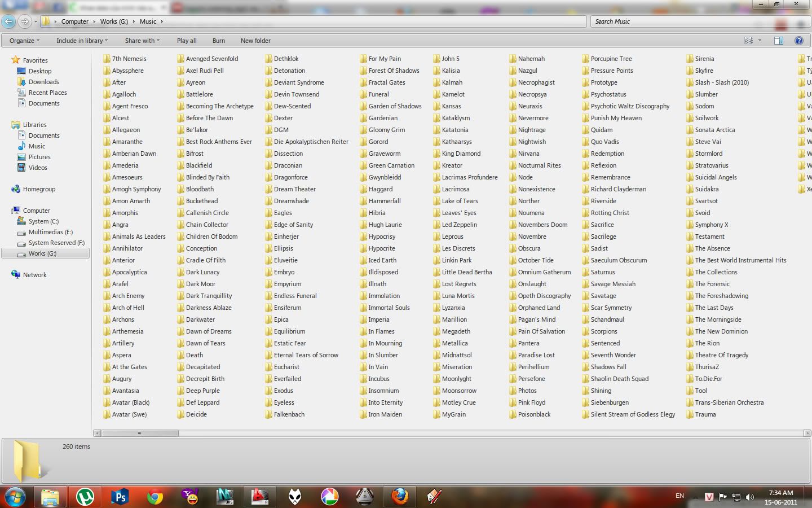Click the Homegroup icon
Viewport: 812px width, 508px height.
coord(16,189)
